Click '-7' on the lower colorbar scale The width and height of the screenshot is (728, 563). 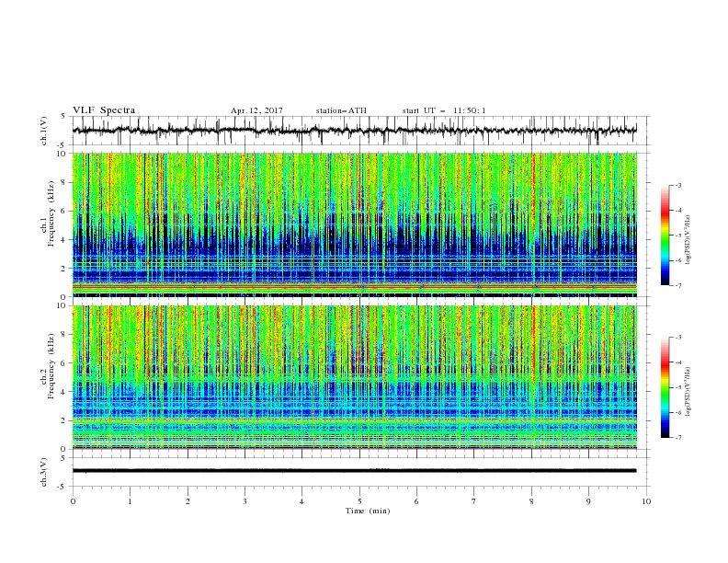tap(677, 438)
